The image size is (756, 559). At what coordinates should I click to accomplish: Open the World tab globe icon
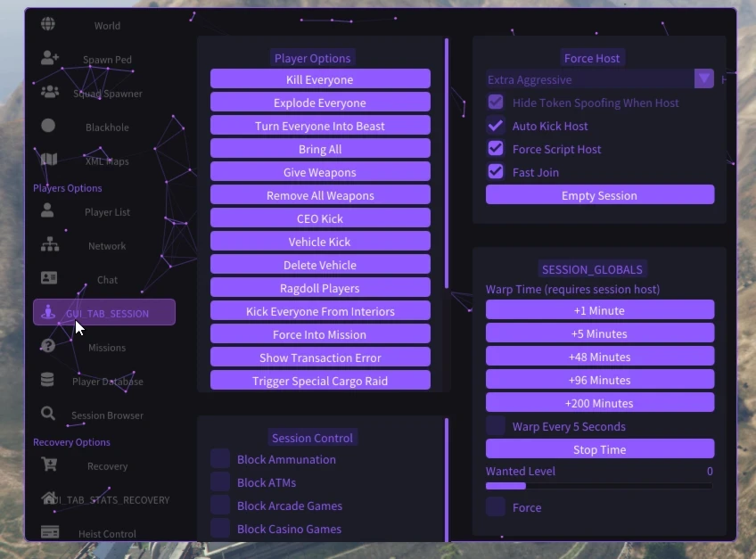[x=48, y=24]
